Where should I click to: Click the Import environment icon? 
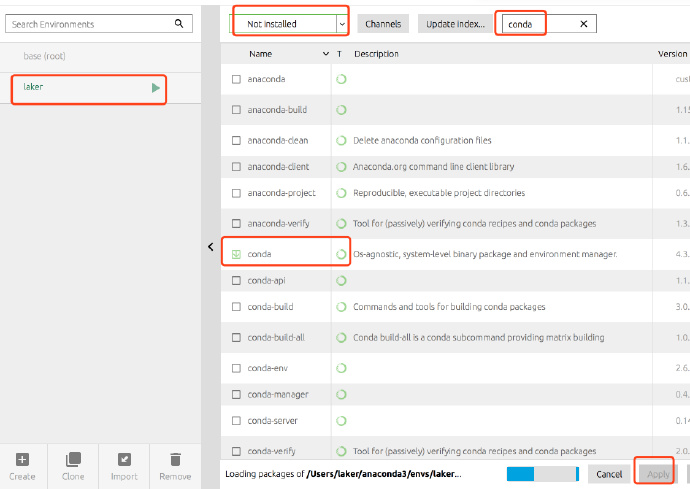pyautogui.click(x=124, y=460)
